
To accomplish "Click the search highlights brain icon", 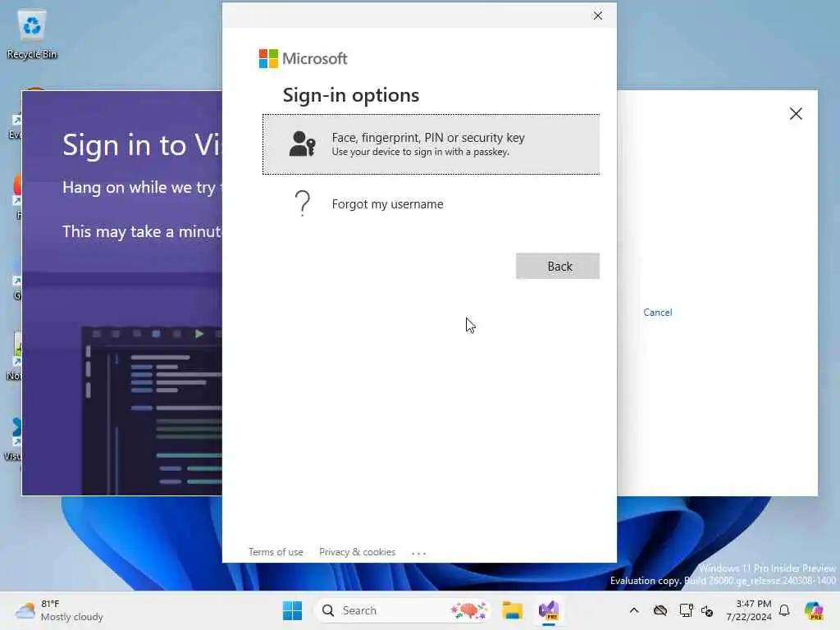I will pos(468,610).
